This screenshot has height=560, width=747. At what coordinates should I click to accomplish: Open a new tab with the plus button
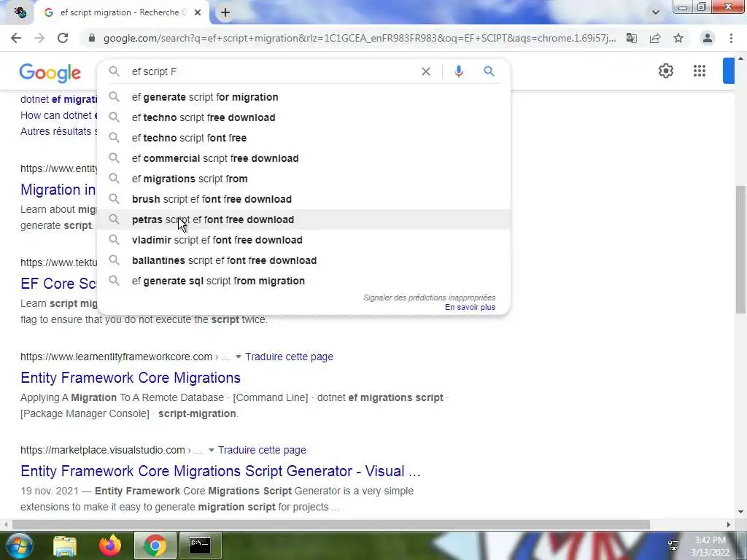pos(225,13)
